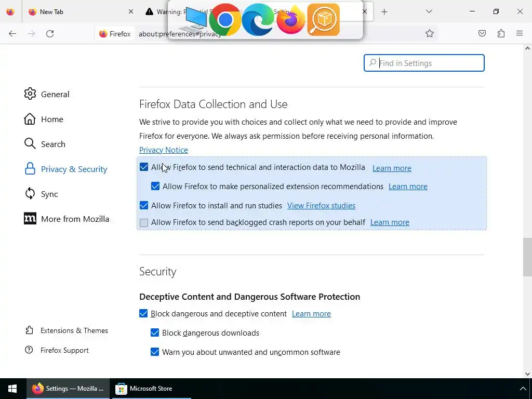Open the Privacy Notice link
Viewport: 532px width, 399px height.
[x=164, y=150]
